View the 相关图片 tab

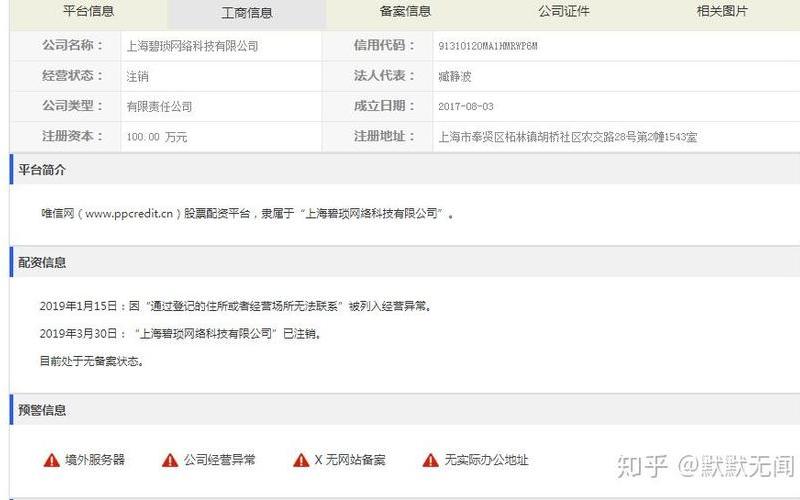(x=721, y=11)
